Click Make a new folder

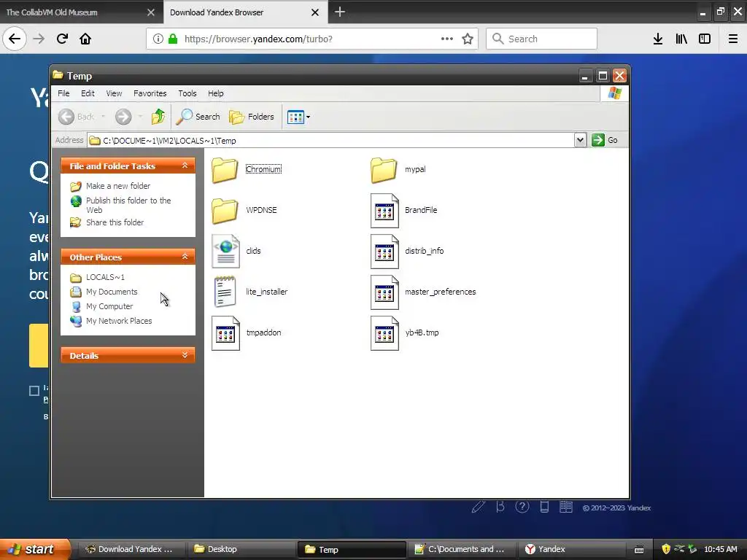110,186
